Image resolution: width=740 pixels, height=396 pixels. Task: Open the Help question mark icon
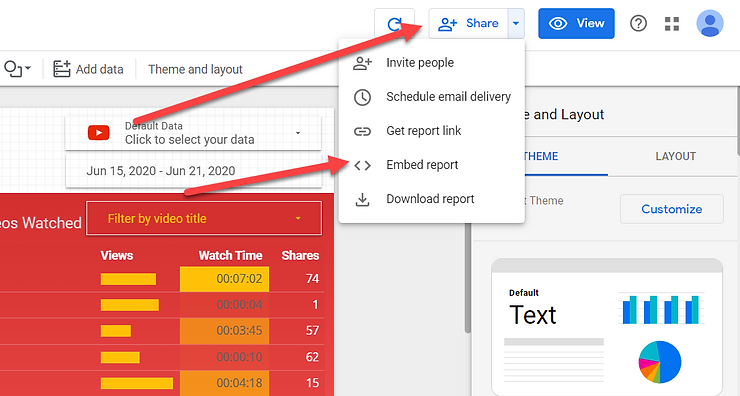[638, 23]
